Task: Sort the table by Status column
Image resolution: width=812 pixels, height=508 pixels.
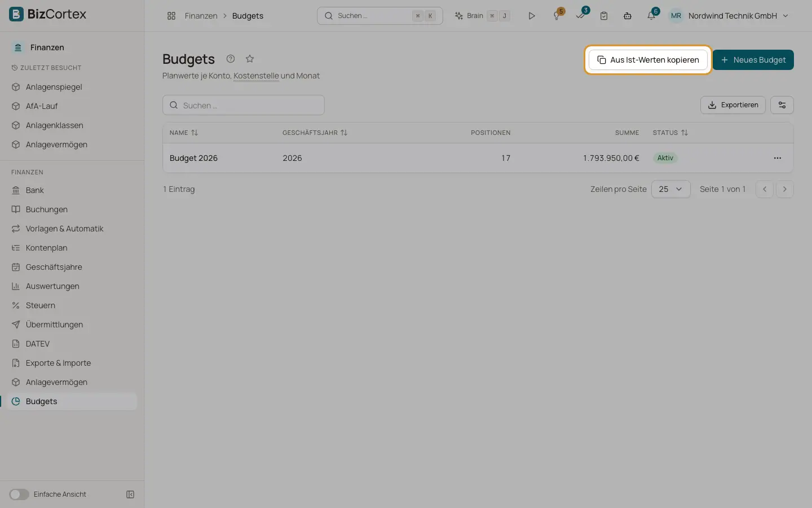Action: click(670, 133)
